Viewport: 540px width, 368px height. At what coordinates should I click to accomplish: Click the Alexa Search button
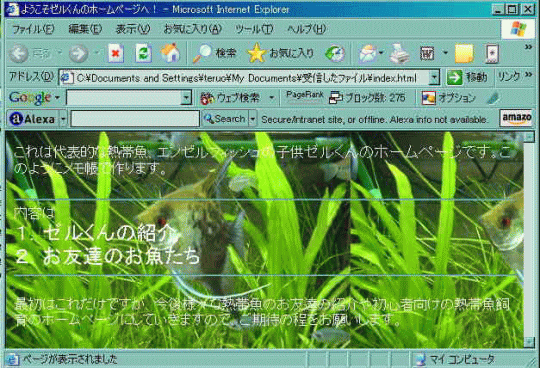225,119
